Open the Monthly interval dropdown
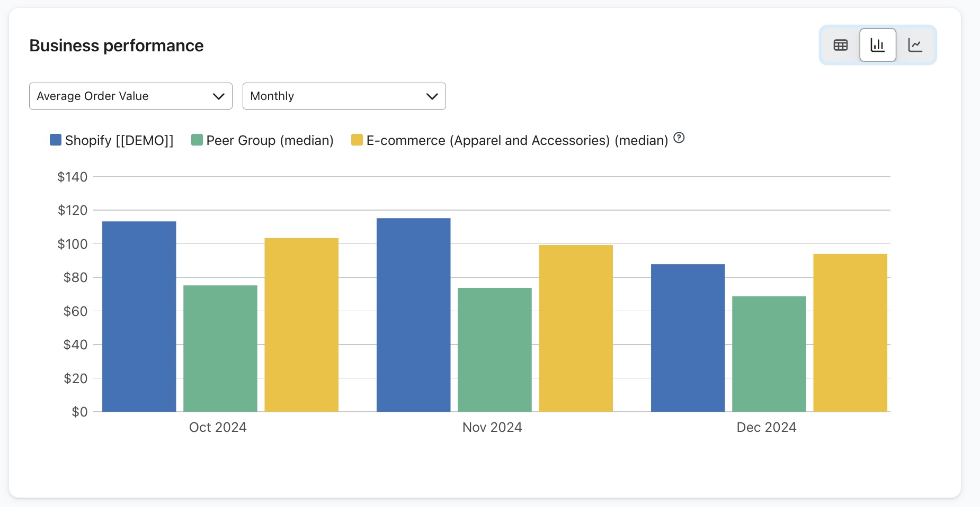Viewport: 980px width, 507px height. click(344, 96)
